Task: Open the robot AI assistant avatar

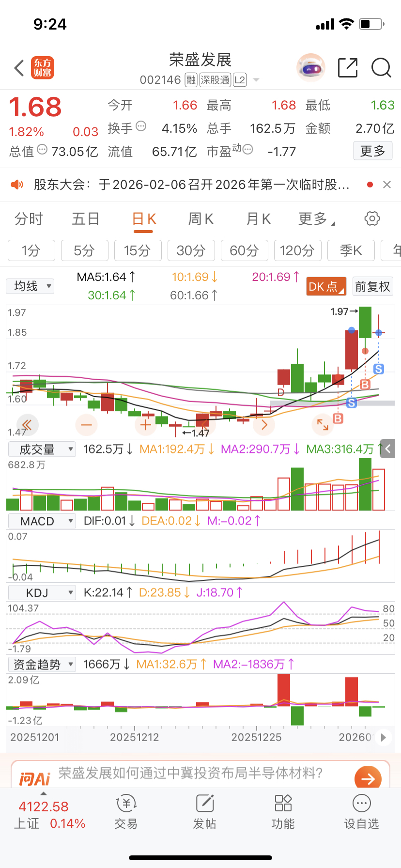Action: coord(310,68)
